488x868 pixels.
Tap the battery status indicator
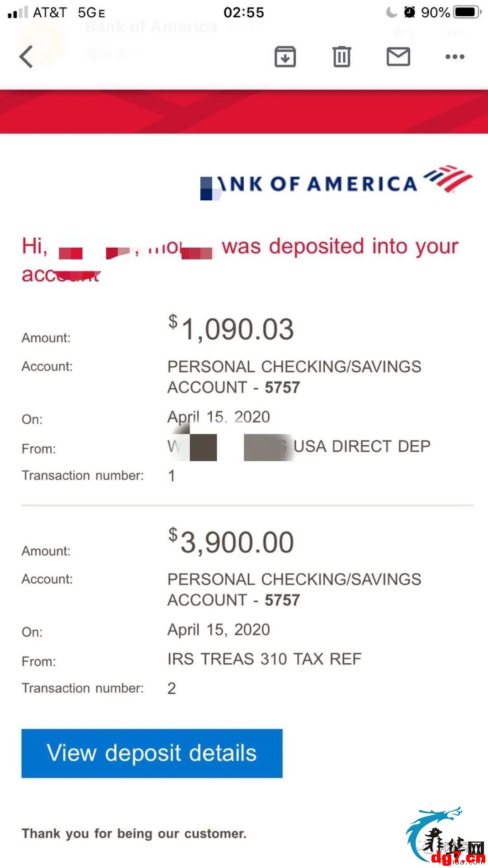(468, 12)
